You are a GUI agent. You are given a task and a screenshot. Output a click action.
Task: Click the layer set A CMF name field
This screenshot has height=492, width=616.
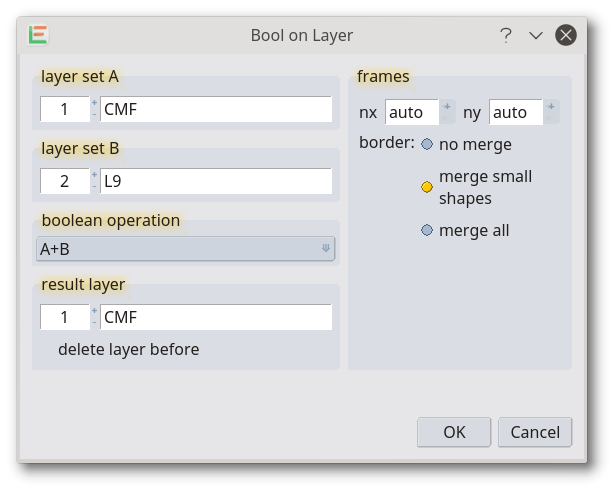click(216, 109)
